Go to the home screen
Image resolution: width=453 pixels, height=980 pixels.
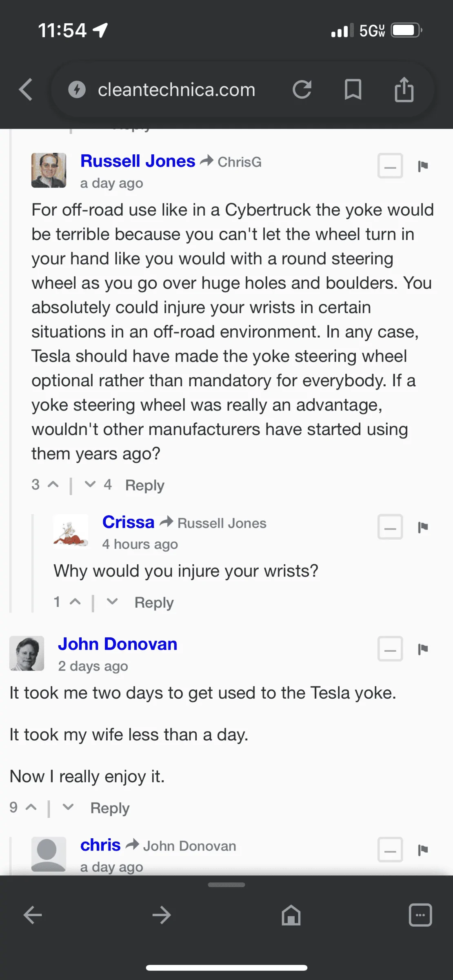[291, 915]
